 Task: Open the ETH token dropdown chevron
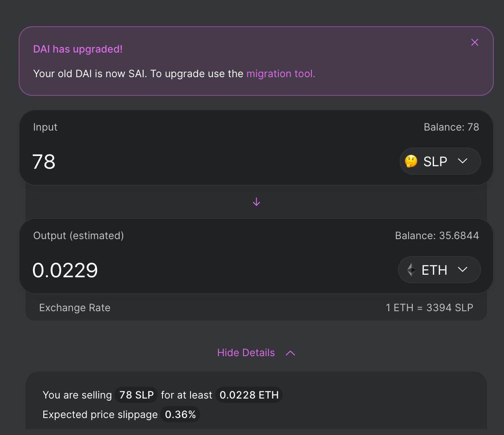[x=462, y=270]
